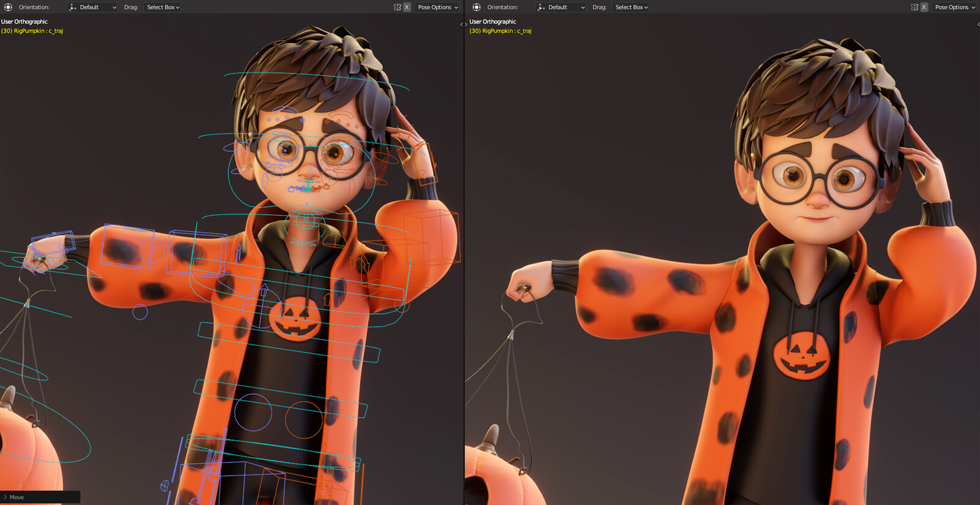Open Orientation 'Default' dropdown in left viewport
Viewport: 980px width, 505px height.
92,7
